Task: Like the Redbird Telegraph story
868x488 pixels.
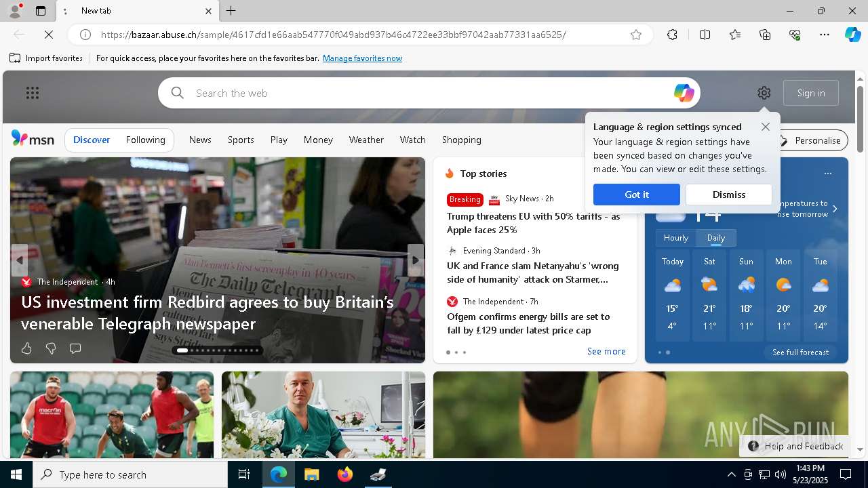Action: [26, 348]
